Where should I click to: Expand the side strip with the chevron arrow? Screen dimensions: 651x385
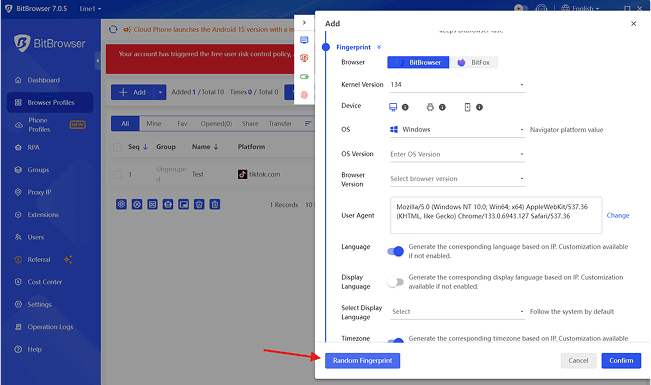(304, 22)
